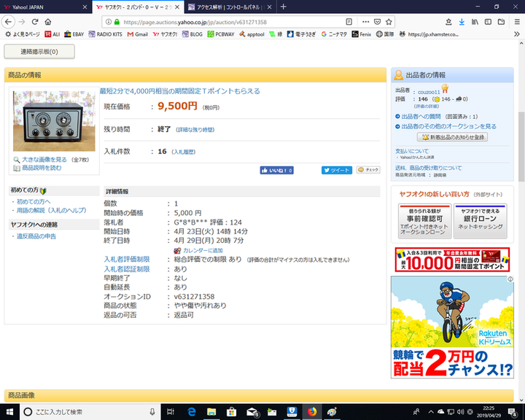
Task: Open 入札履歴 bid history link
Action: [x=183, y=152]
